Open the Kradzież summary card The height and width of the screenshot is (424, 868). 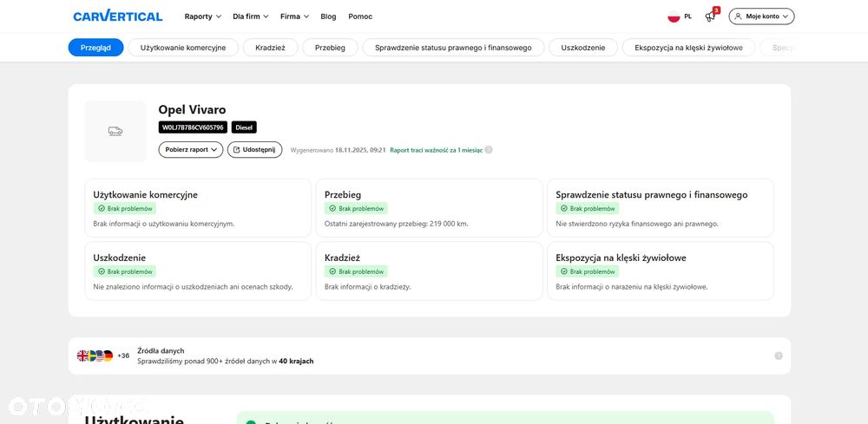pyautogui.click(x=429, y=271)
